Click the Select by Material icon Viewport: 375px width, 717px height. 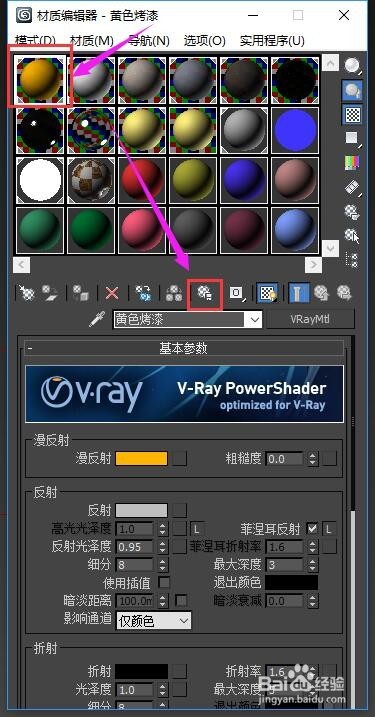pyautogui.click(x=352, y=235)
